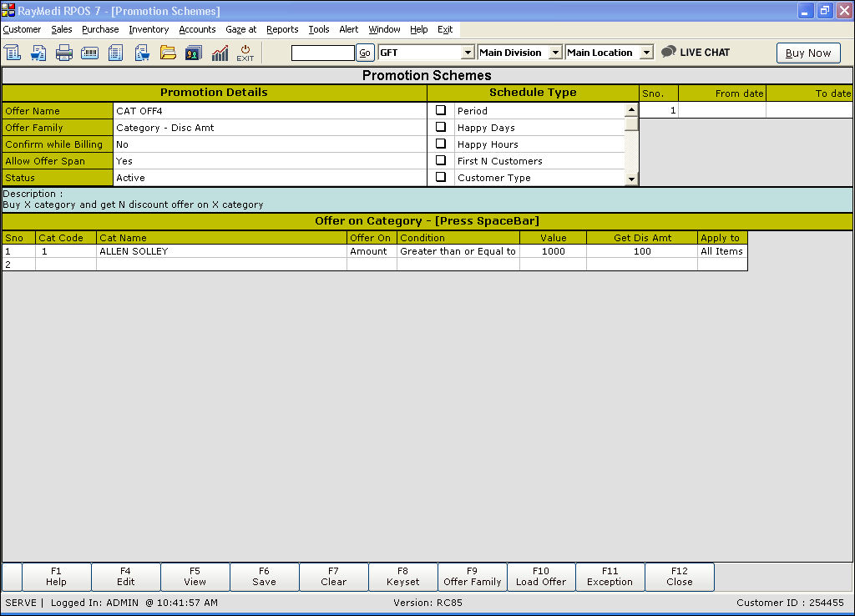The width and height of the screenshot is (855, 616).
Task: Click the search input field beside Go
Action: coord(322,53)
